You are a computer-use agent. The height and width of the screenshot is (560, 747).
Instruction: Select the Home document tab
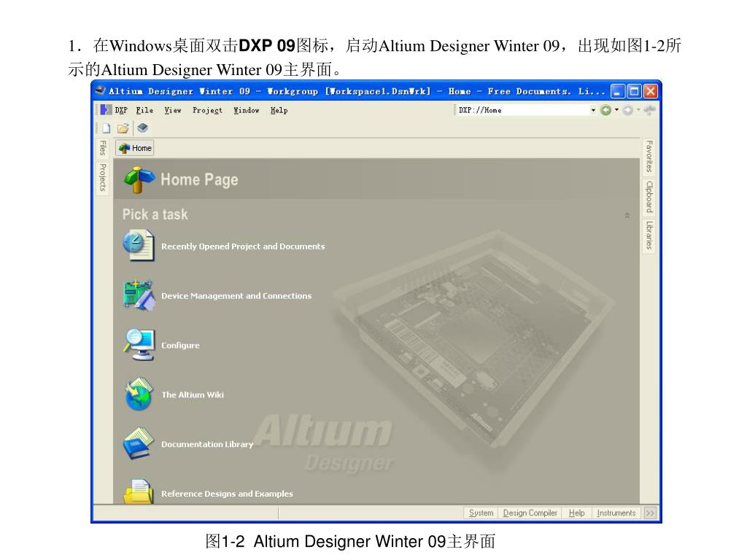[135, 148]
